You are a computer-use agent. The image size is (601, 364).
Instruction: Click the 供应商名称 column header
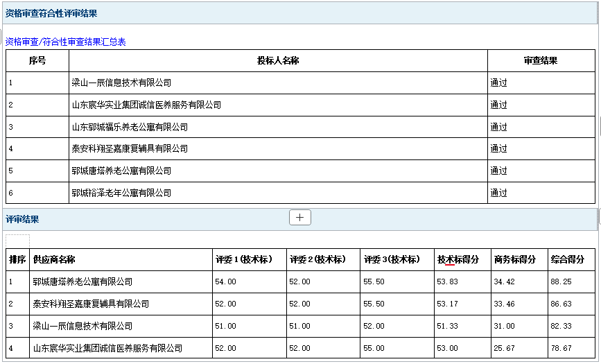54,260
